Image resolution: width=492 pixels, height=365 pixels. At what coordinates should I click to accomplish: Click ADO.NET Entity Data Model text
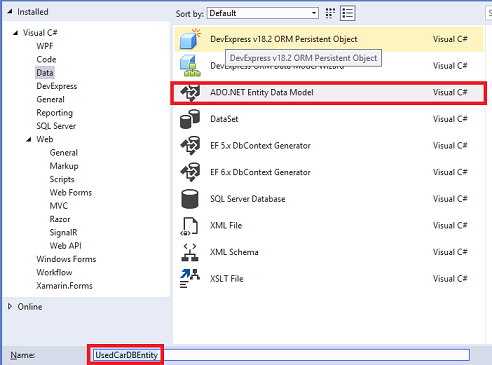click(262, 92)
